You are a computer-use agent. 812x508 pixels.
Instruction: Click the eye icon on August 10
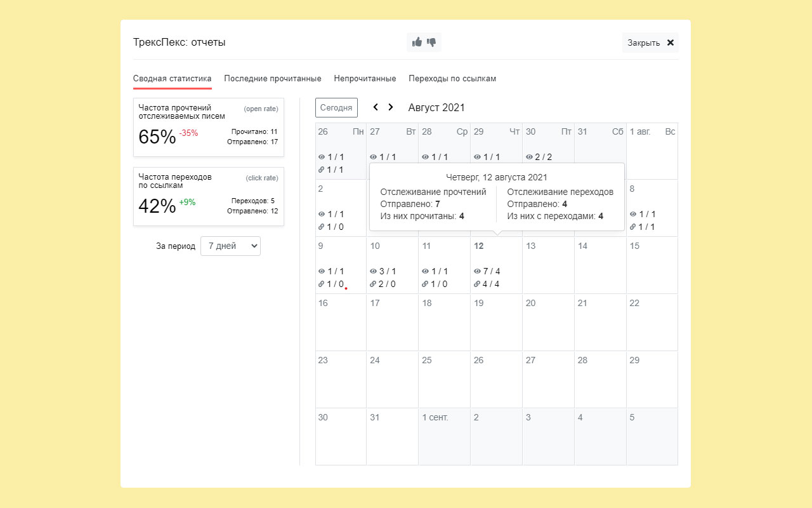tap(373, 271)
